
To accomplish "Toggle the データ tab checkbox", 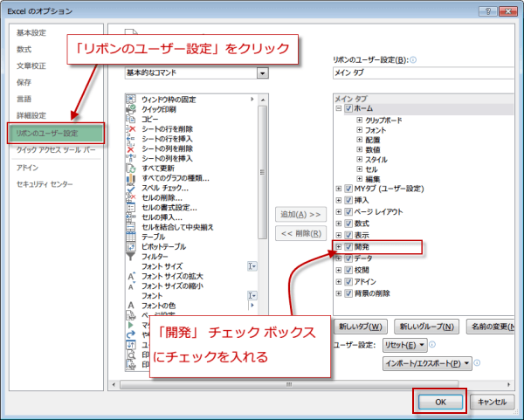I will [348, 259].
